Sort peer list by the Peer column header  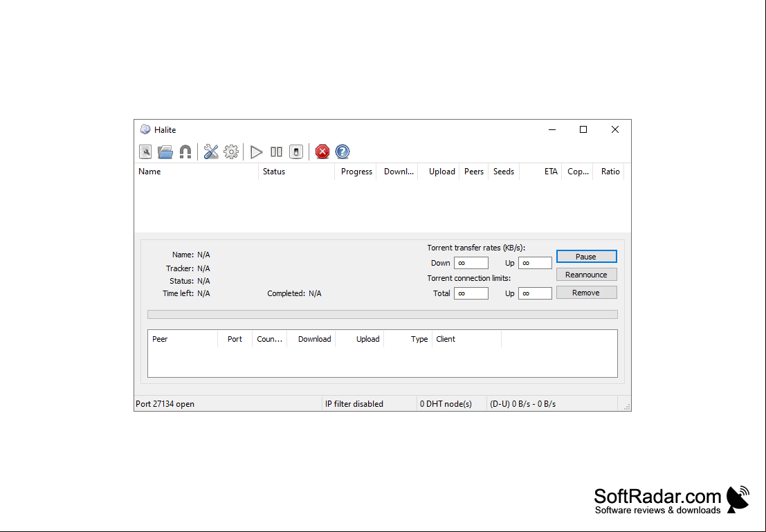183,339
